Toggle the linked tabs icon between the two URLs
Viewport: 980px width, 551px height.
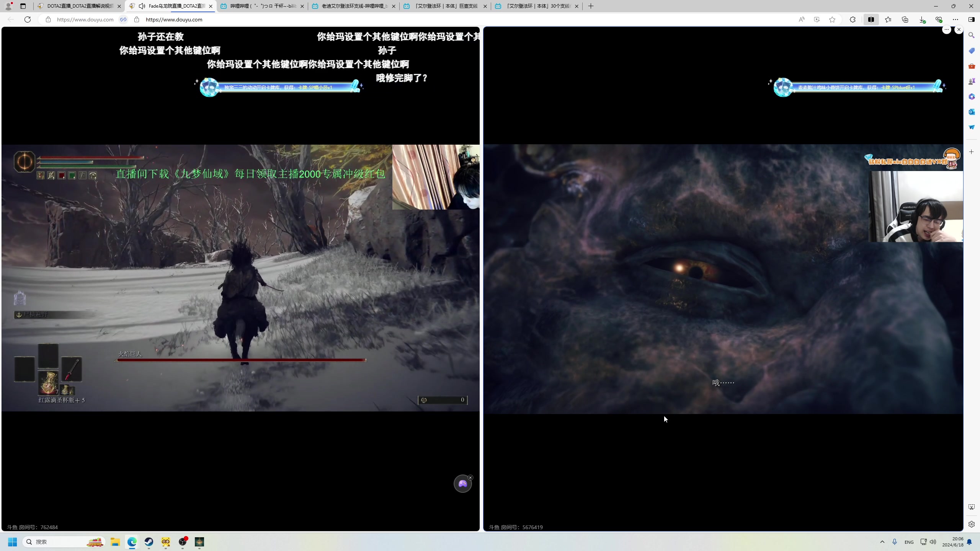point(123,20)
